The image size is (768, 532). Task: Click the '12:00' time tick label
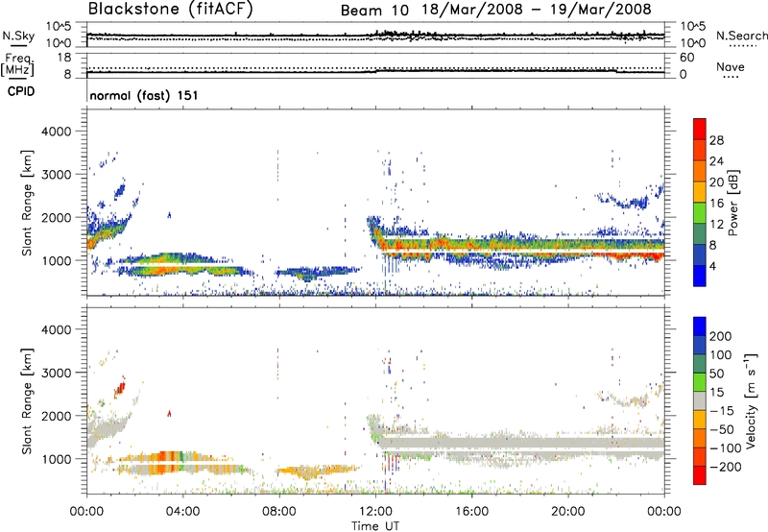[x=375, y=512]
